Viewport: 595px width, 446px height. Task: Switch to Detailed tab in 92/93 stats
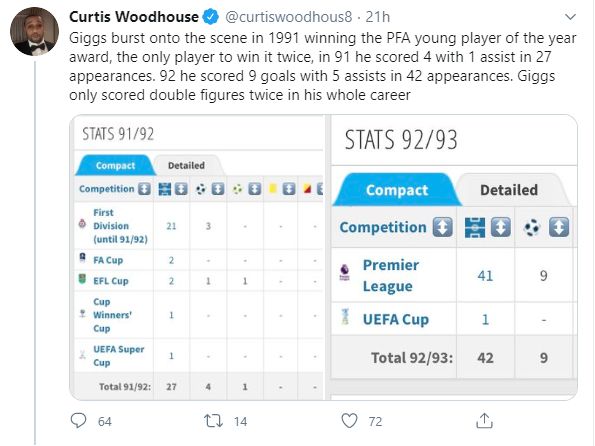[x=508, y=190]
